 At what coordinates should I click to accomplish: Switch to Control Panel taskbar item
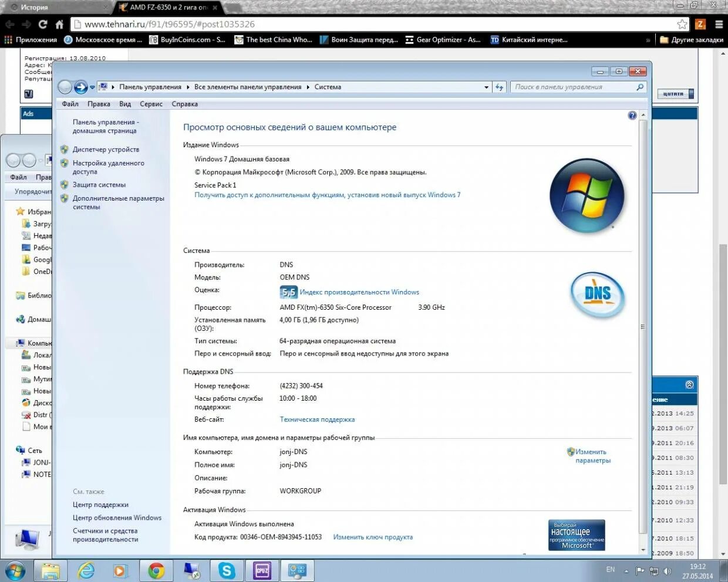297,571
